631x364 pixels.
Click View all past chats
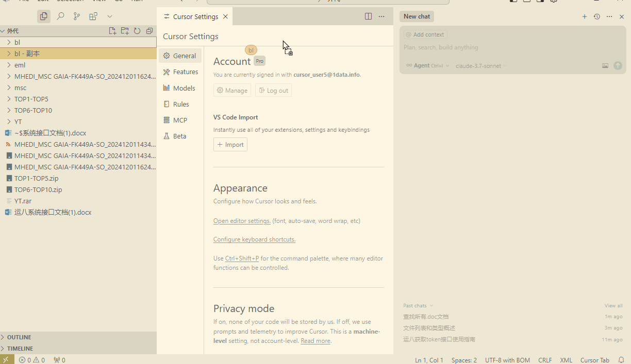[613, 306]
